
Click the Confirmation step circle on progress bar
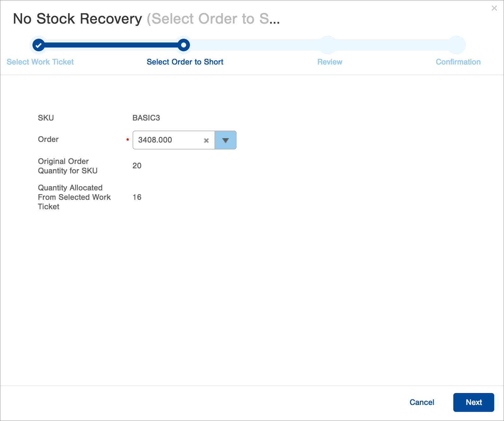[x=457, y=45]
